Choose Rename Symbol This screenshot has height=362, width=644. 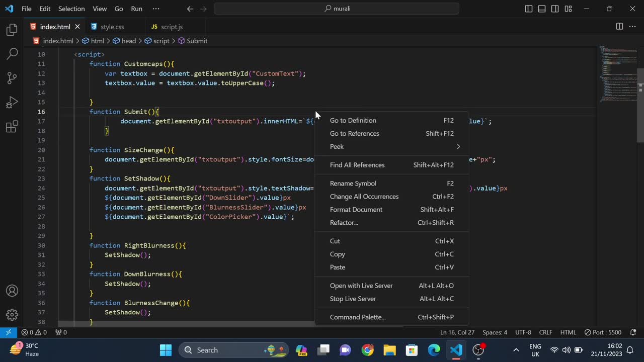391,184
